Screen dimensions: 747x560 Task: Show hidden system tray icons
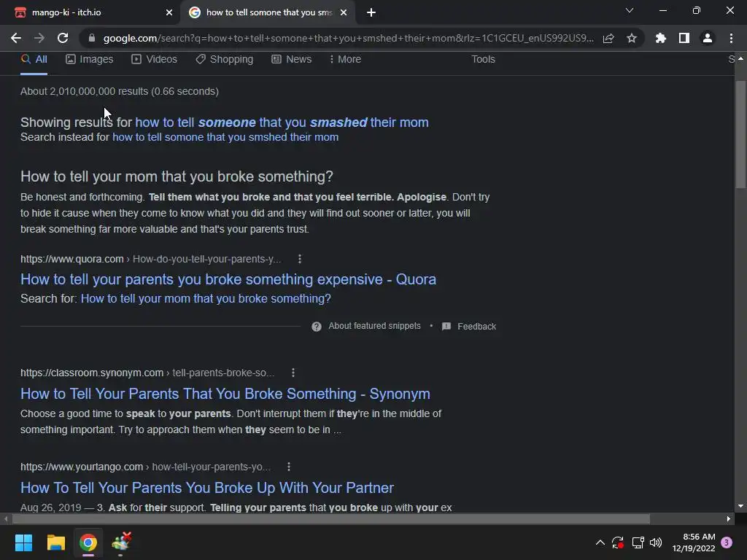point(600,542)
